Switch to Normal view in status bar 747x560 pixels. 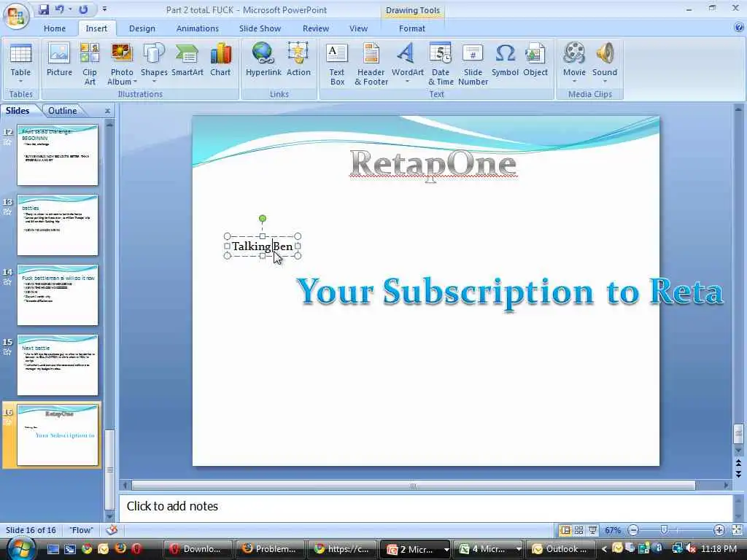pos(565,530)
